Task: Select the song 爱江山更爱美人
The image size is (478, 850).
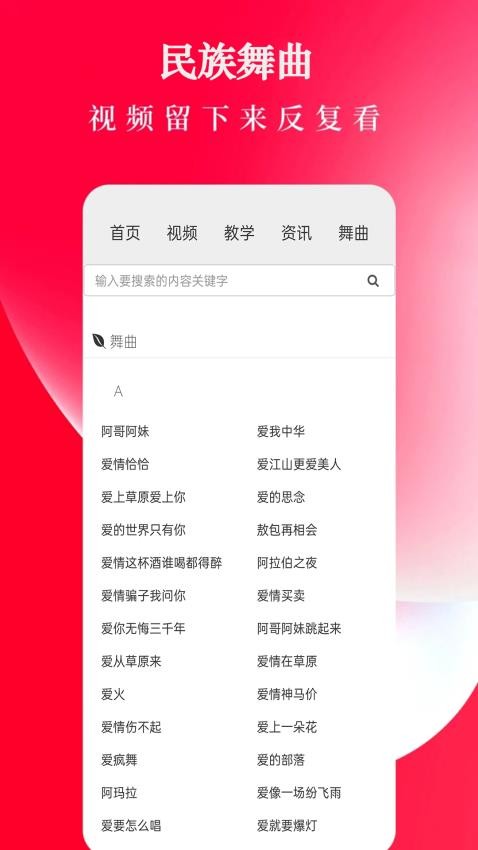Action: 299,465
